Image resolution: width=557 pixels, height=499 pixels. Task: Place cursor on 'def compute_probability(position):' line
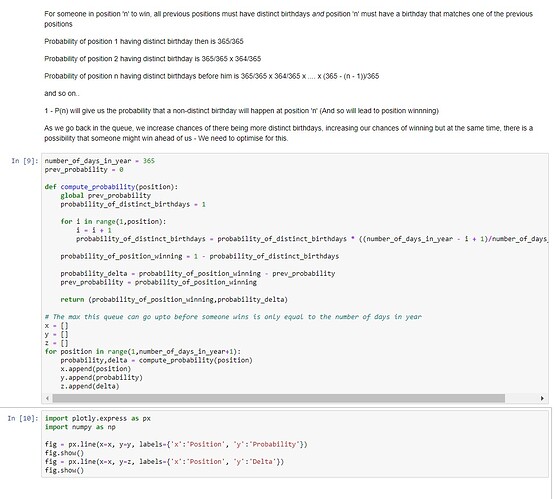(x=111, y=187)
